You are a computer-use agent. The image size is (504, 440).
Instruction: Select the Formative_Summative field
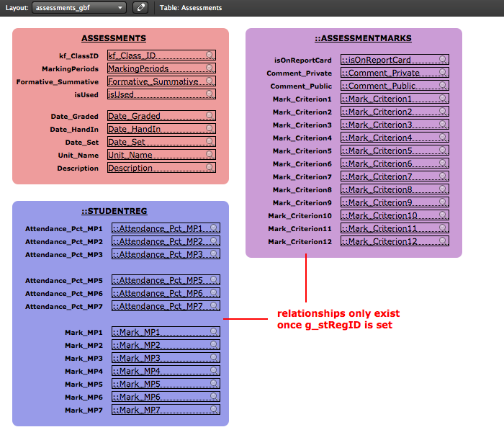pos(155,81)
